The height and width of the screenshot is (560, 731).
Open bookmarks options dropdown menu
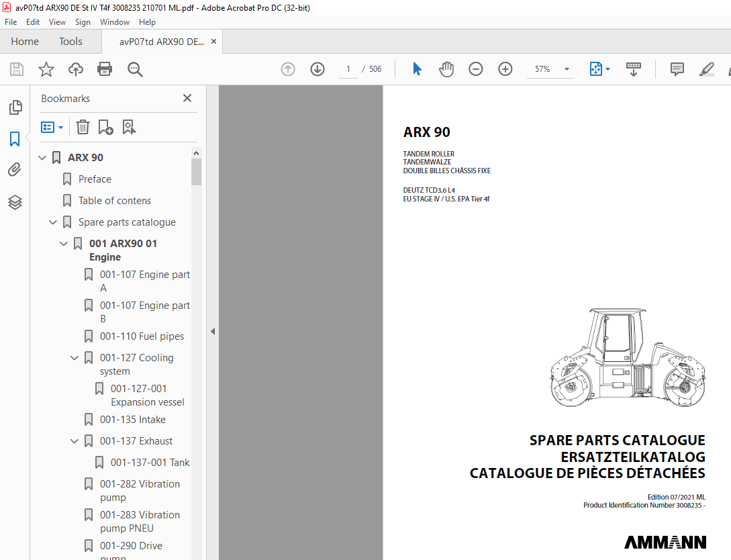52,128
